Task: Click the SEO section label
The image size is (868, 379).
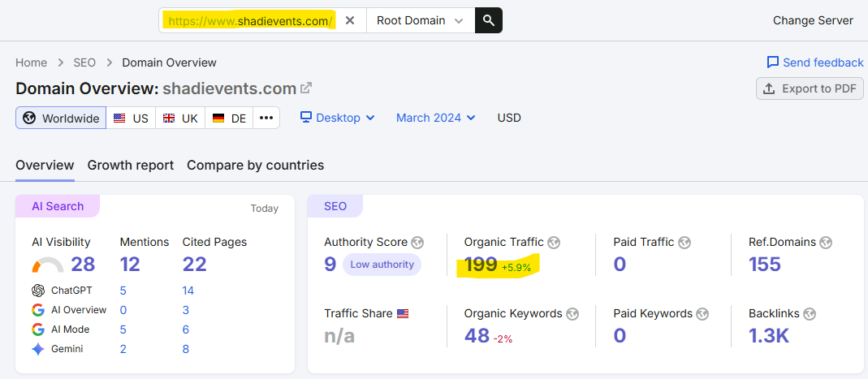Action: click(335, 206)
